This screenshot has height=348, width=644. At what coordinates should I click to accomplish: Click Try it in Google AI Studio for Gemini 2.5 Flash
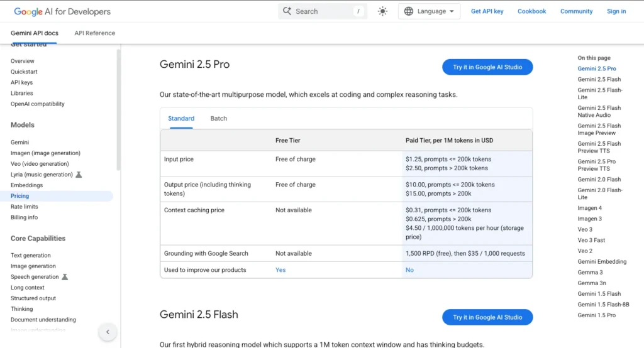click(x=487, y=317)
